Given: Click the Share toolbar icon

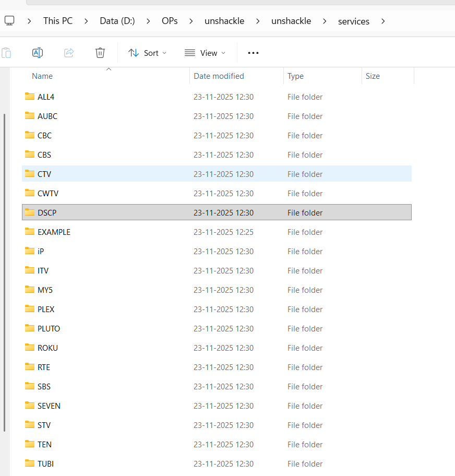Looking at the screenshot, I should click(x=69, y=53).
